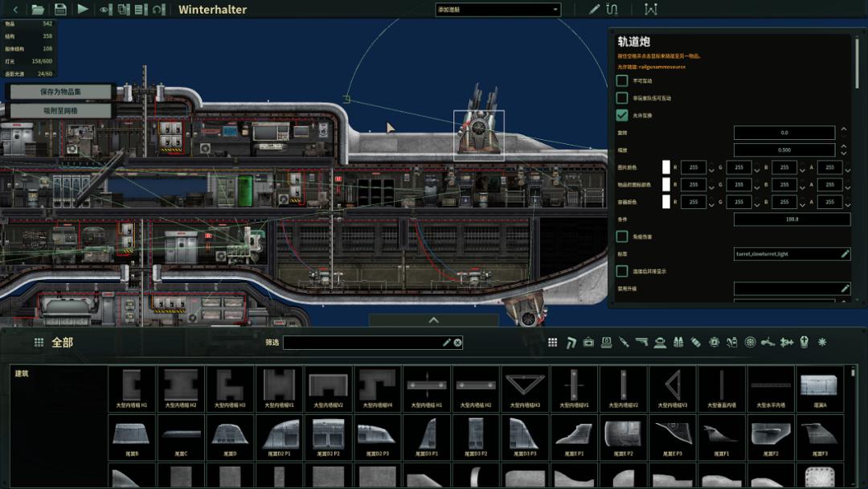
Task: Click the pencil edit icon in top bar
Action: pos(595,10)
